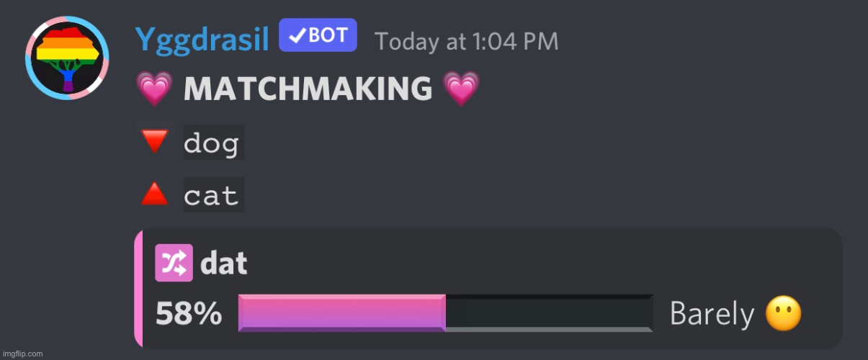Click the Yggdrasil rainbow tree avatar
This screenshot has width=868, height=360.
tap(67, 57)
